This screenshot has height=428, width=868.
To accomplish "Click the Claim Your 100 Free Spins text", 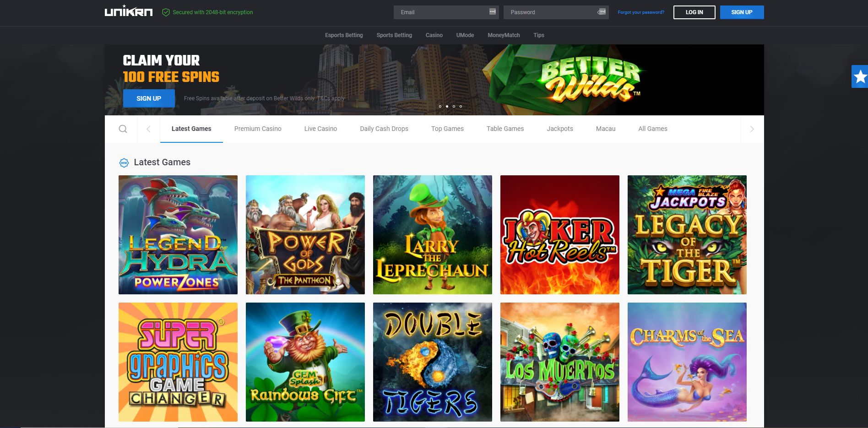I will [x=171, y=69].
